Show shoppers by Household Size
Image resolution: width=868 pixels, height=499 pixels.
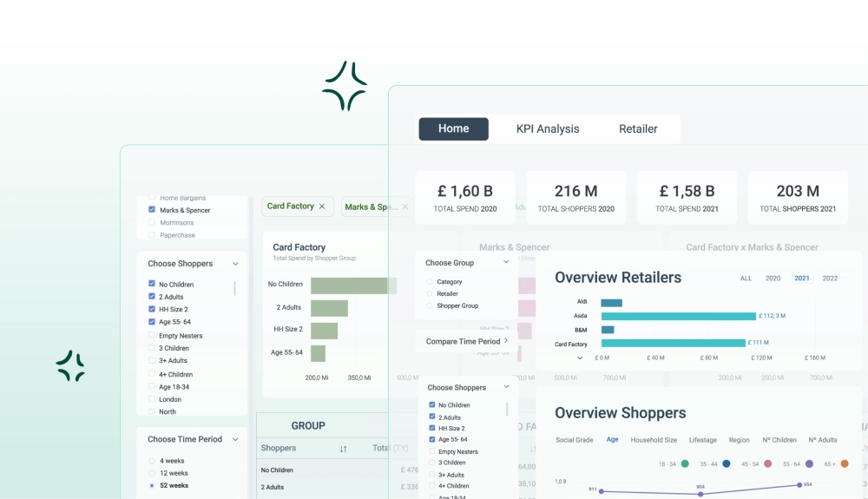pos(654,440)
